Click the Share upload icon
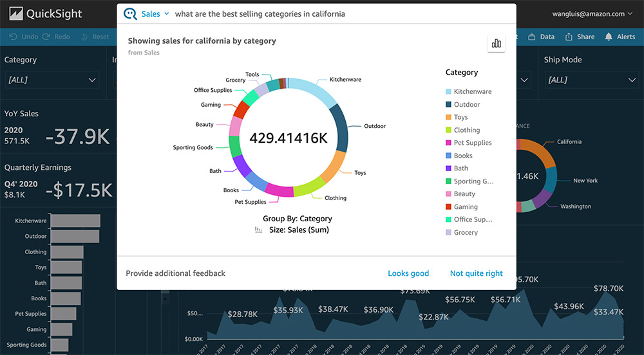Screen dimensions: 644x355 pos(569,37)
